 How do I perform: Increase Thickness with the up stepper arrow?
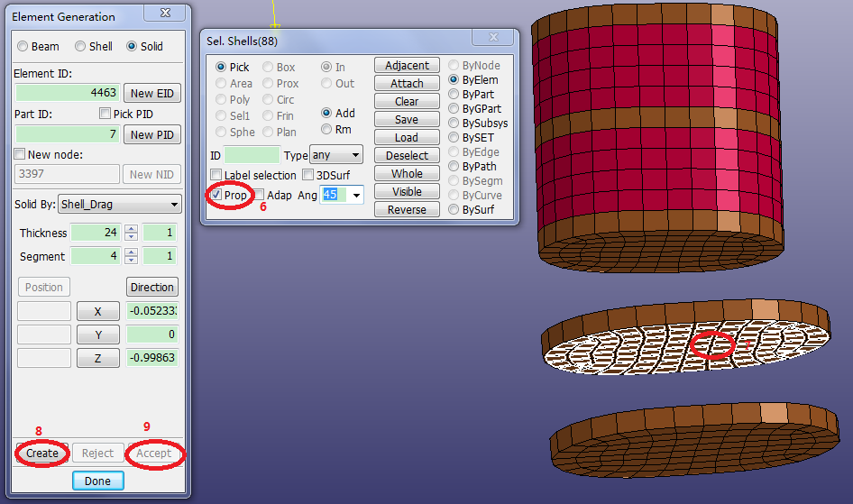point(132,229)
